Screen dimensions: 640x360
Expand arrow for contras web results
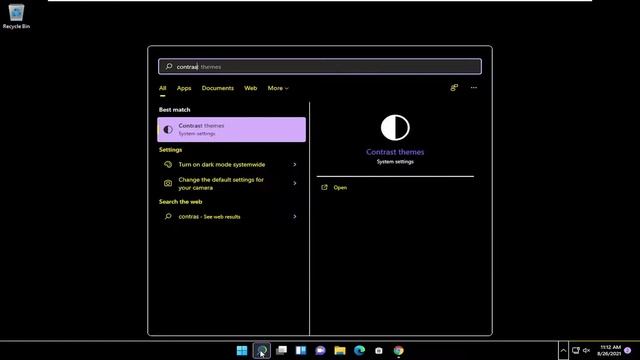[x=295, y=217]
